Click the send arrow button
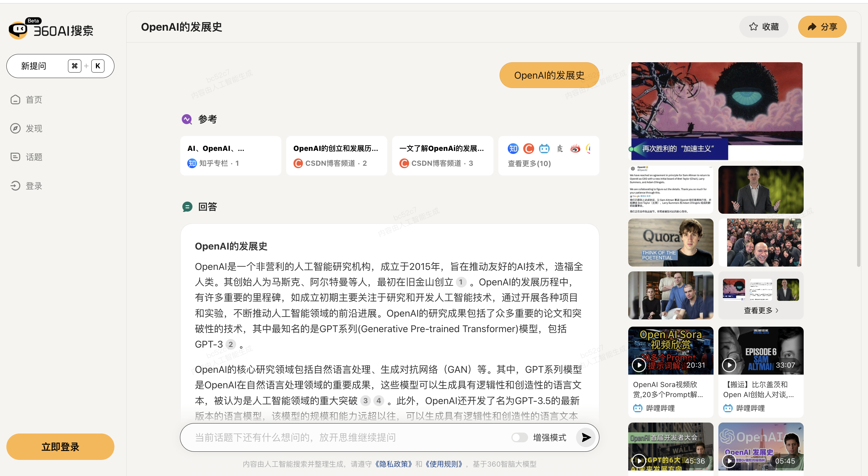 [x=586, y=437]
